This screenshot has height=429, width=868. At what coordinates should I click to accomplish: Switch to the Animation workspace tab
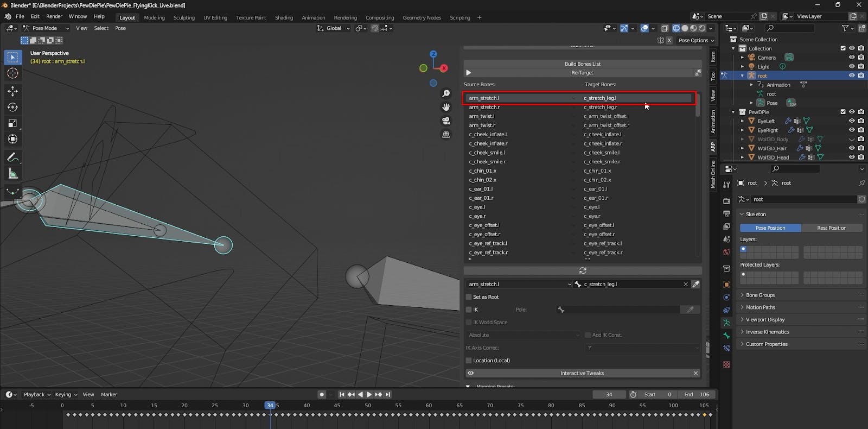pos(313,17)
